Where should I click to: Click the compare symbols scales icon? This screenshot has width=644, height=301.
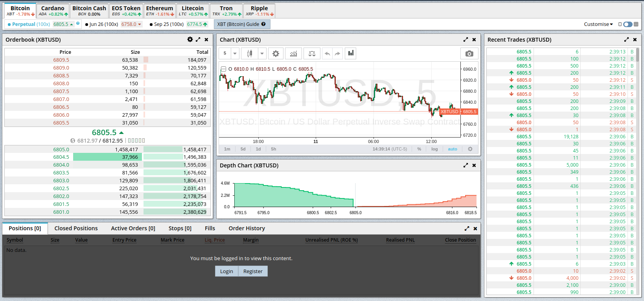312,53
